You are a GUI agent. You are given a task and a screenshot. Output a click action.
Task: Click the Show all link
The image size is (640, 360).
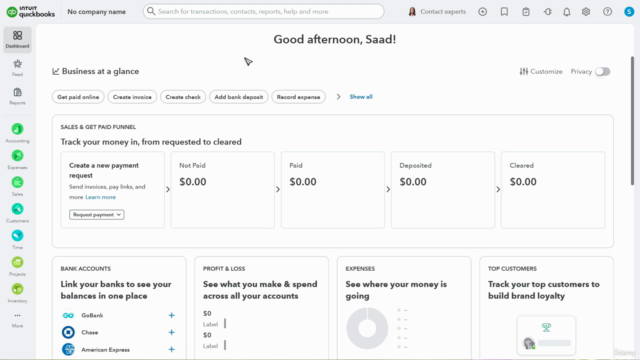tap(361, 97)
